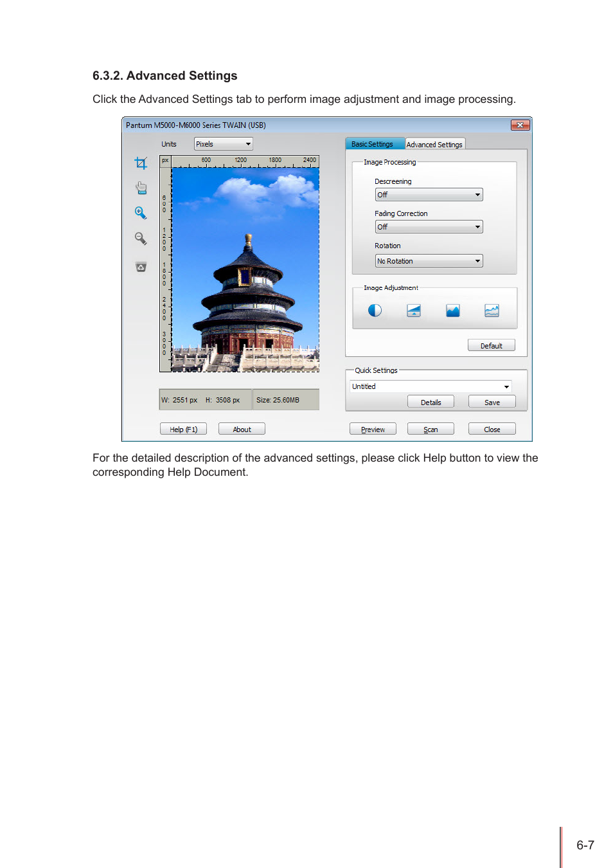Click the Default button
The image size is (613, 868).
click(492, 345)
